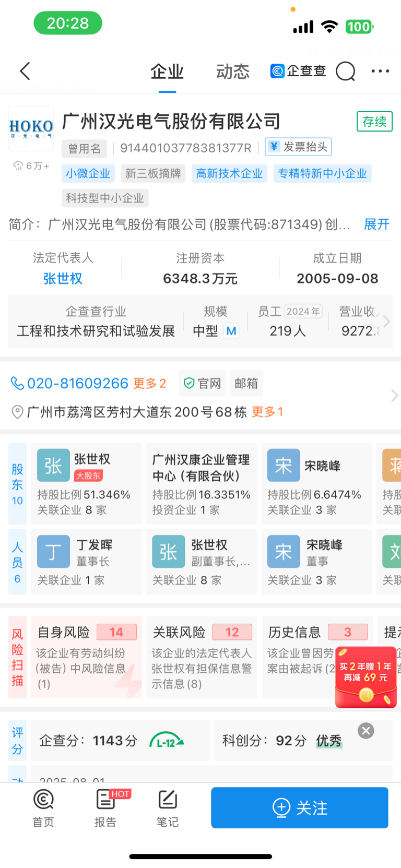Expand contact info chevron arrow
Viewport: 401px width, 868px height.
[x=394, y=396]
